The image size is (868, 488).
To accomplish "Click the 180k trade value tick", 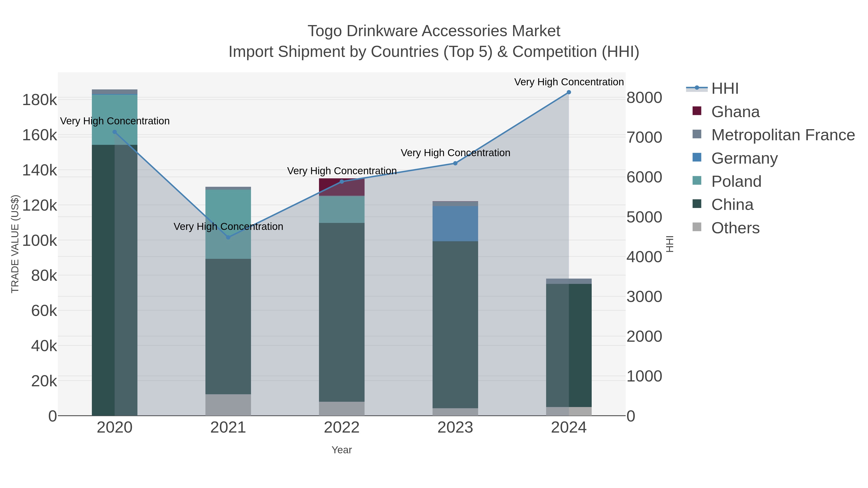I will tap(40, 100).
